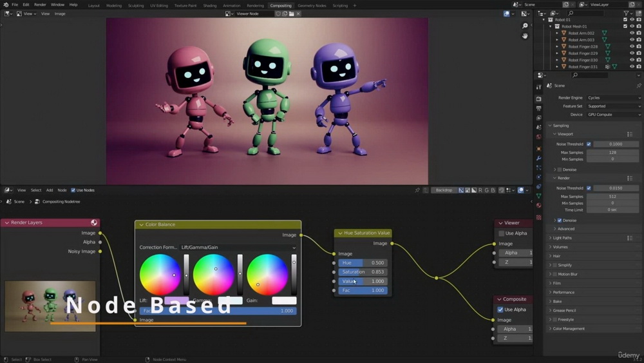Open the Output properties tab icon
Viewport: 644px width, 363px height.
tap(538, 108)
